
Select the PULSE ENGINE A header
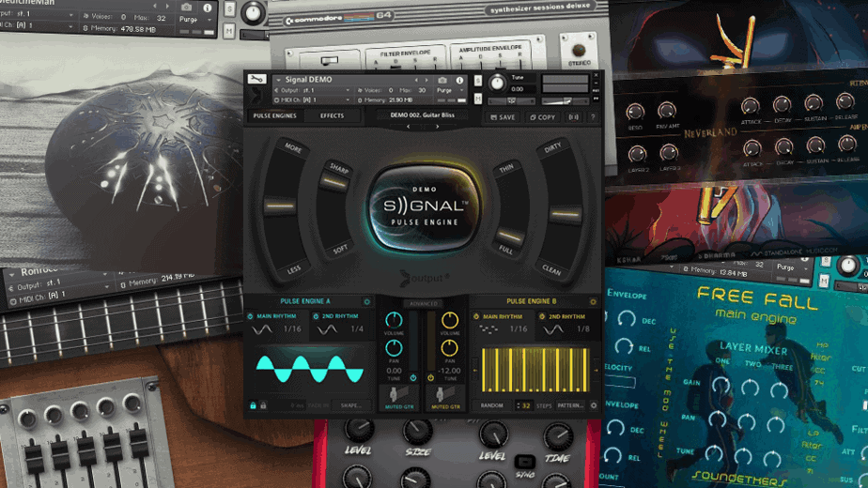pyautogui.click(x=305, y=301)
